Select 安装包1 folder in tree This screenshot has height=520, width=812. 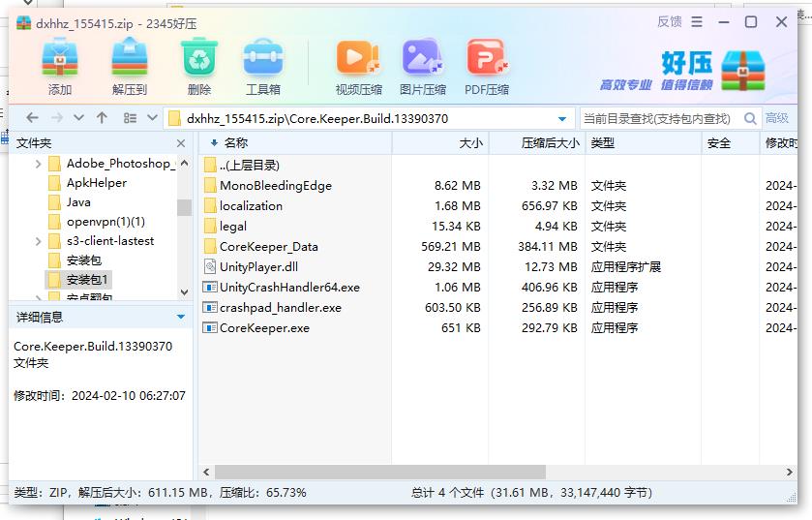[87, 280]
